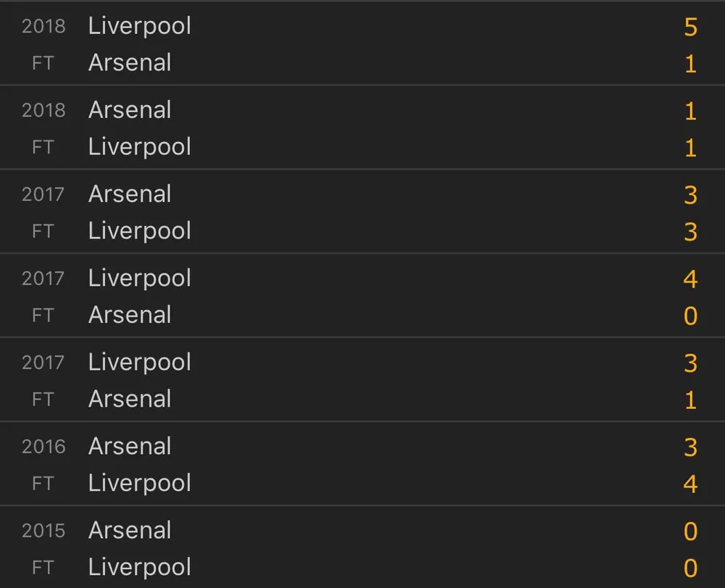Click the FT label of the 4–0 match
Screen dimensions: 725x588
point(43,315)
